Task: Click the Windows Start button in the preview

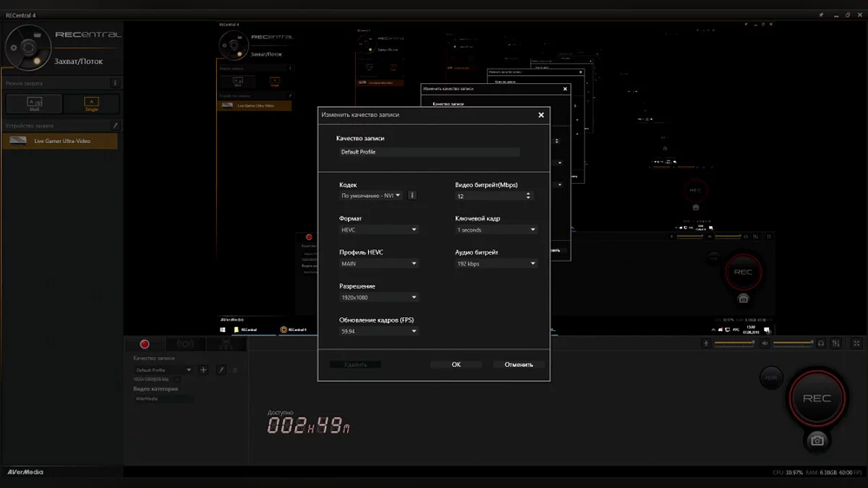Action: tap(224, 329)
